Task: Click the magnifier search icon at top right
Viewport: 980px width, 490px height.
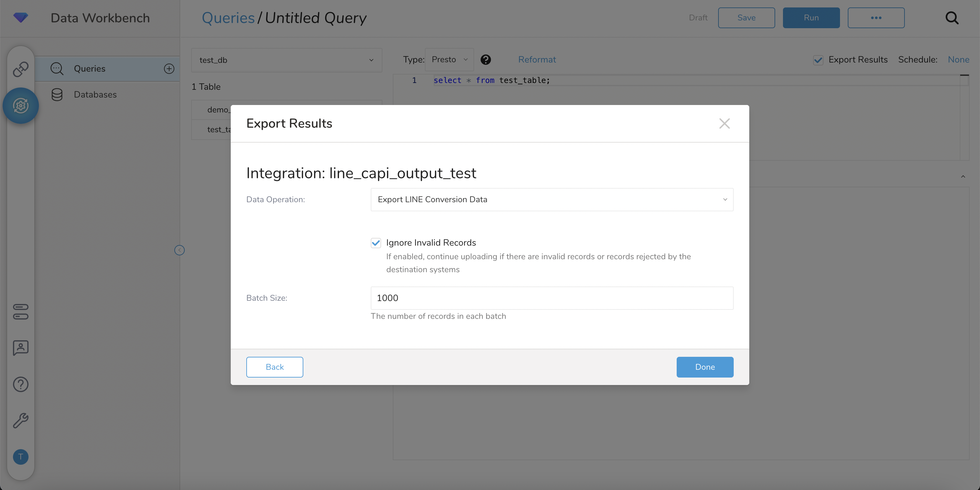Action: tap(951, 18)
